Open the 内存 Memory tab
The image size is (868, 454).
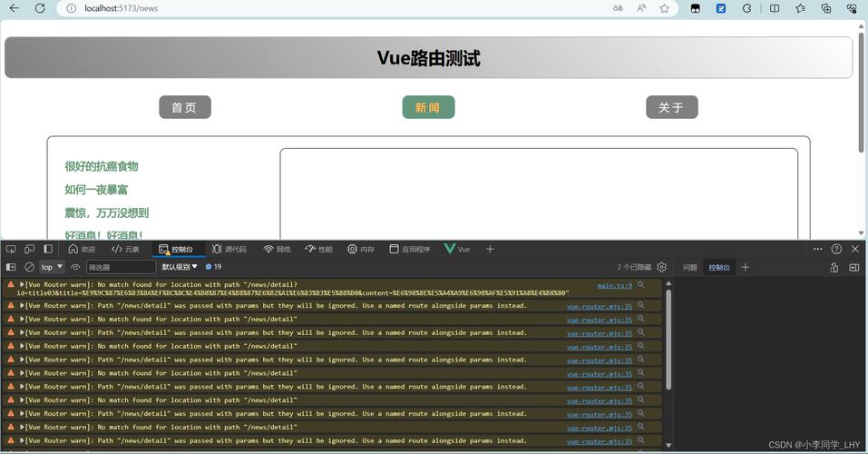[360, 249]
